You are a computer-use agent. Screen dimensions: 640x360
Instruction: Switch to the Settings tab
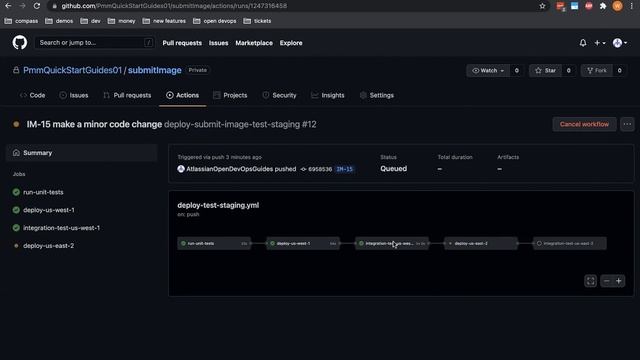coord(377,95)
